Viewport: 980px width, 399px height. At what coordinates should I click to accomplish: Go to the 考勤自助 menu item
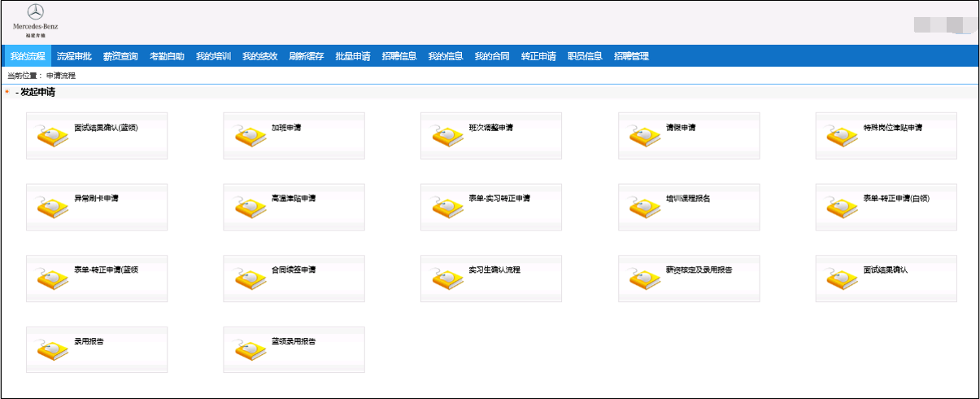(x=167, y=56)
